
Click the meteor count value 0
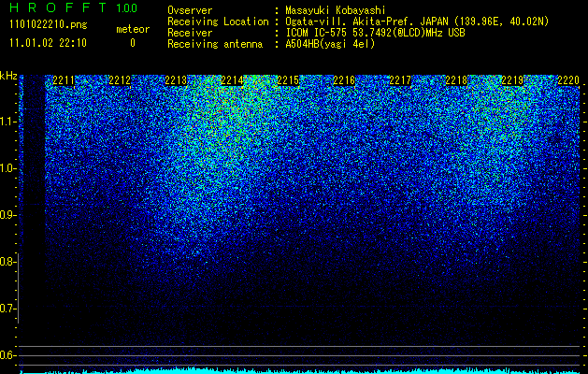(133, 43)
